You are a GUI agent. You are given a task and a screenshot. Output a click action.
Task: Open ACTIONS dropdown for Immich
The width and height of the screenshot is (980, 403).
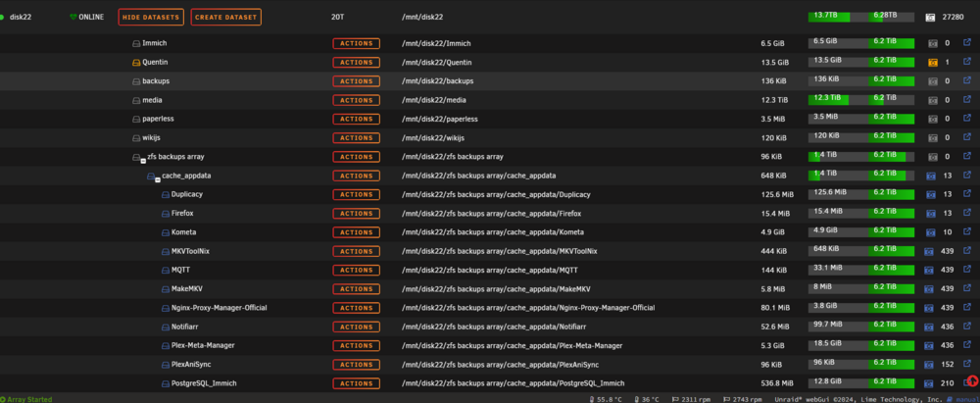pyautogui.click(x=357, y=44)
